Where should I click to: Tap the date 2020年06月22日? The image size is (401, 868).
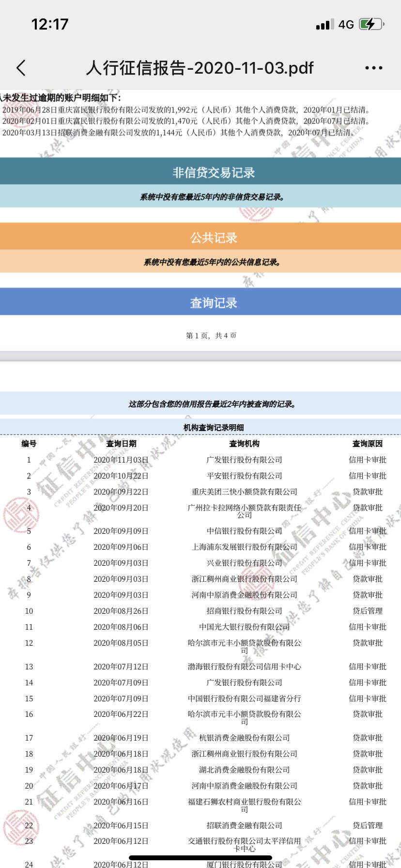click(121, 714)
